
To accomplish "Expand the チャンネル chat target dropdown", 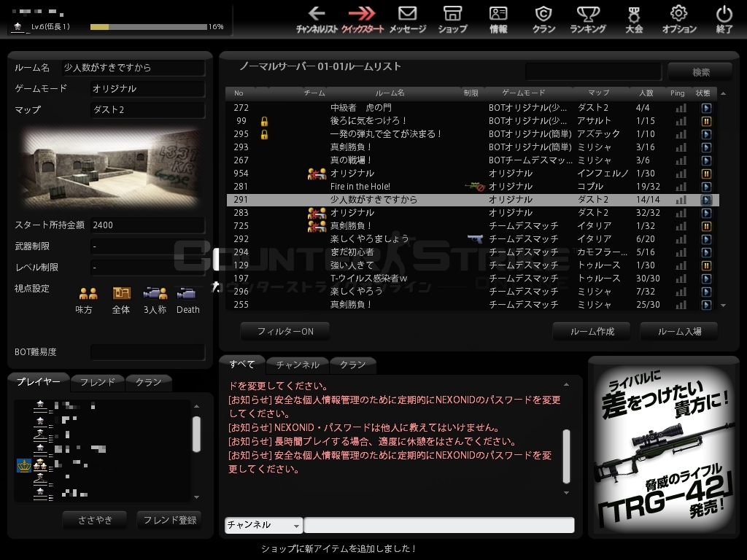I will click(263, 525).
